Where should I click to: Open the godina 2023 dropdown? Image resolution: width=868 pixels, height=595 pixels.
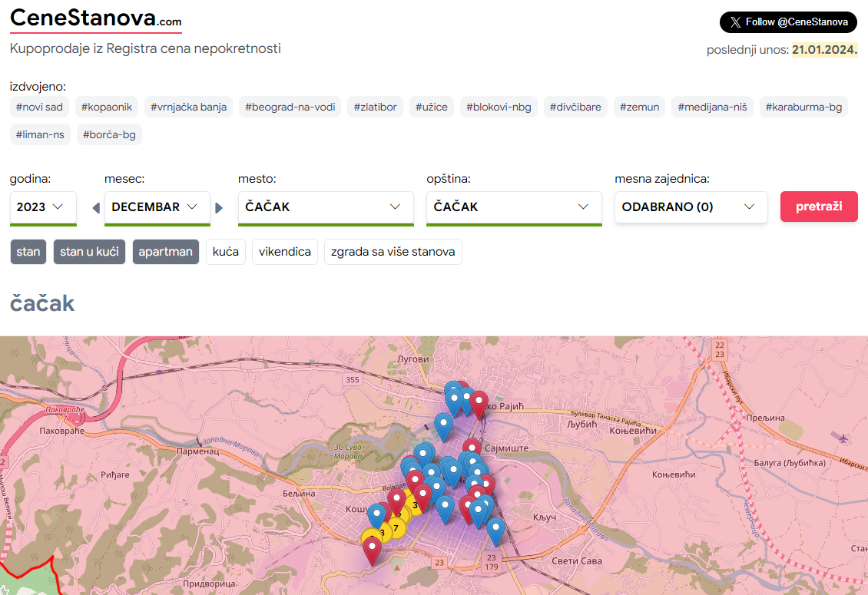[43, 207]
